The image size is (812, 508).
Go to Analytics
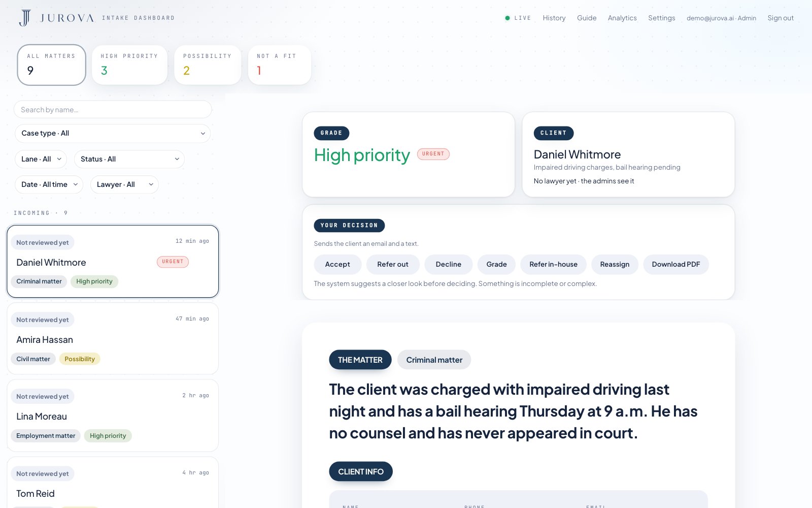click(622, 18)
